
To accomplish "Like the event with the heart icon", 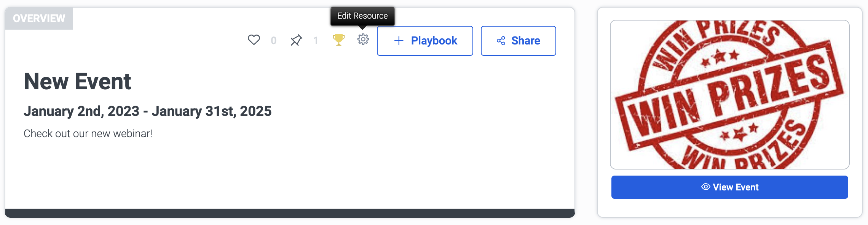I will (254, 40).
